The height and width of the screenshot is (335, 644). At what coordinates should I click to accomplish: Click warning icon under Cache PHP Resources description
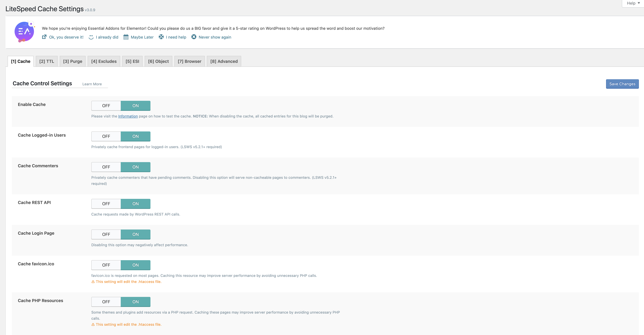tap(93, 325)
